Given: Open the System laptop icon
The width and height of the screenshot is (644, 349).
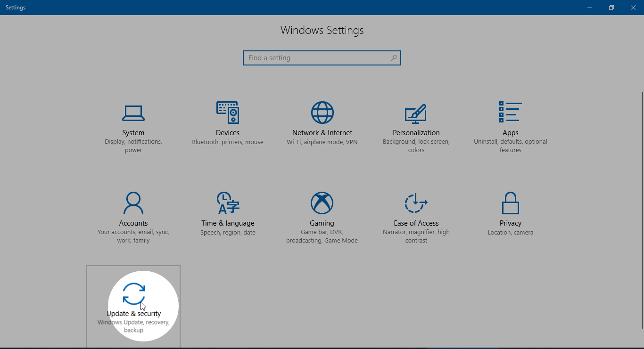Looking at the screenshot, I should [133, 113].
